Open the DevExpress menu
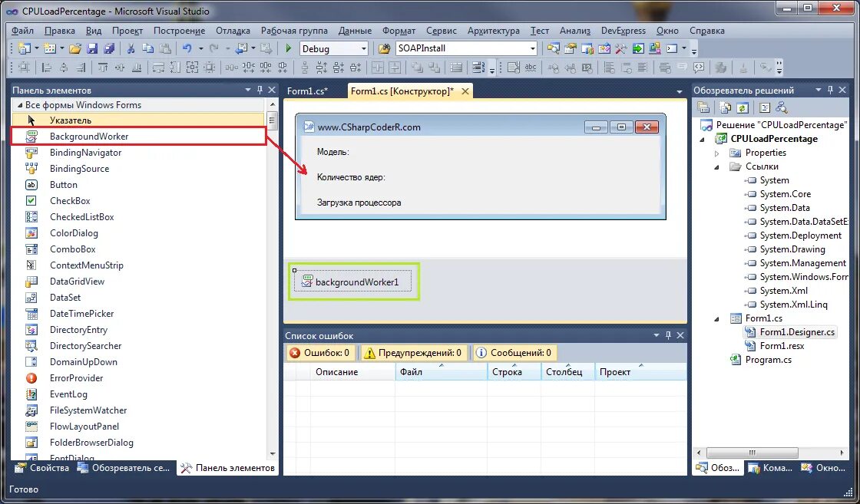Image resolution: width=860 pixels, height=504 pixels. (x=623, y=31)
